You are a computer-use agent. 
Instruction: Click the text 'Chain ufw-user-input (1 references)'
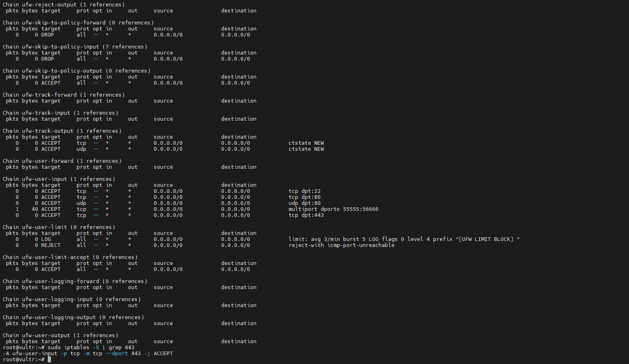click(x=59, y=179)
